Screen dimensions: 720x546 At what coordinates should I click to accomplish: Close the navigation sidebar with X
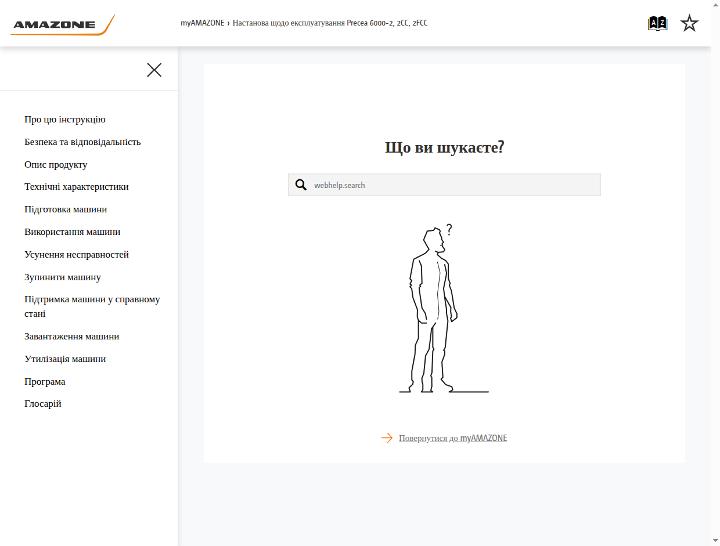coord(154,70)
